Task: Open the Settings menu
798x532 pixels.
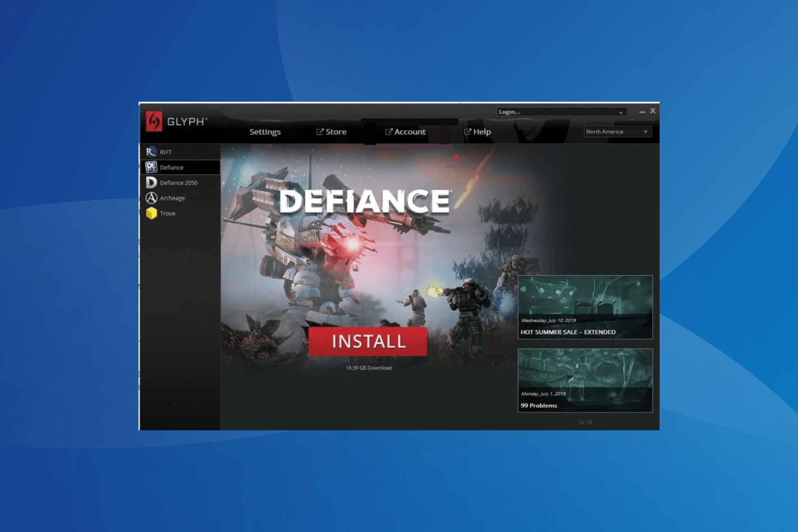Action: [x=265, y=132]
